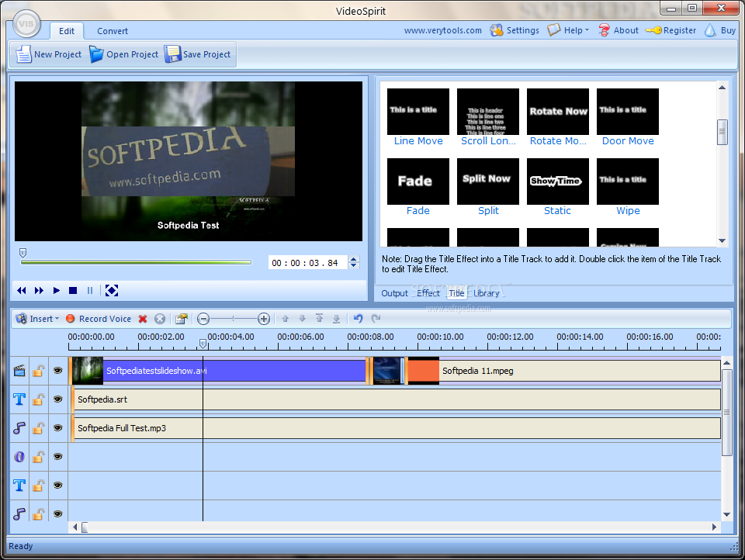Open the Effect tab

(428, 293)
